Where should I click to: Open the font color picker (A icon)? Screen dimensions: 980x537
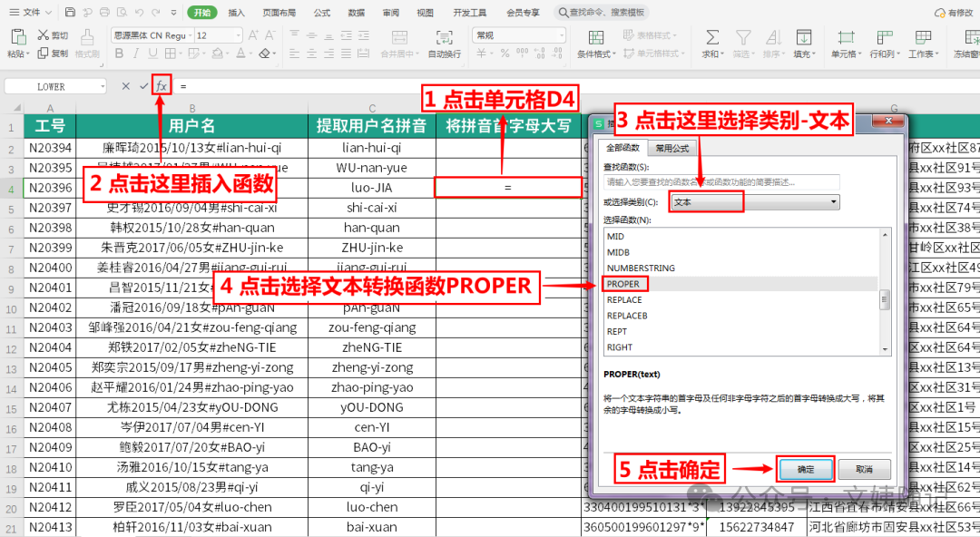click(x=240, y=54)
